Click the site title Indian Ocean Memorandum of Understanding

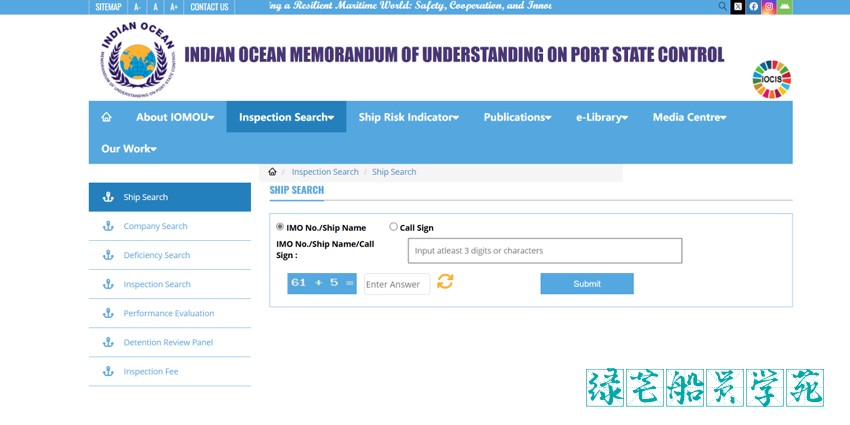(454, 55)
